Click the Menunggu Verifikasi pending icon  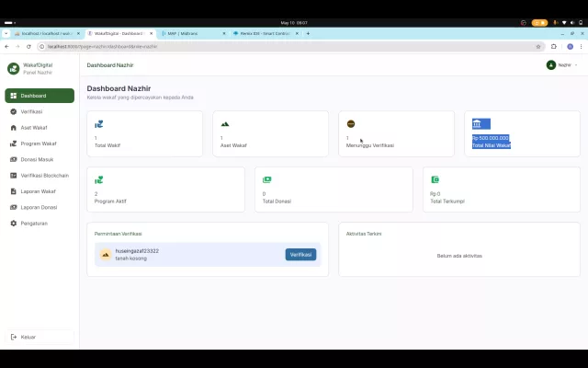[x=351, y=123]
